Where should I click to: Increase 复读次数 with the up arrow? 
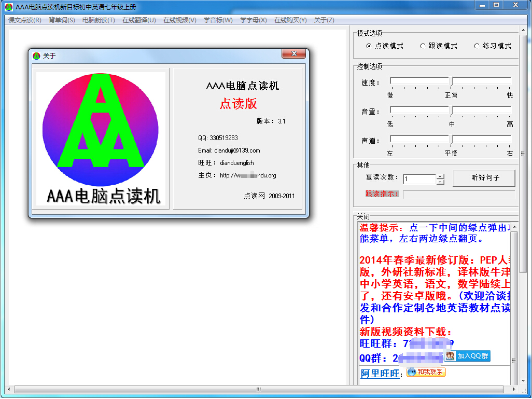(x=440, y=176)
